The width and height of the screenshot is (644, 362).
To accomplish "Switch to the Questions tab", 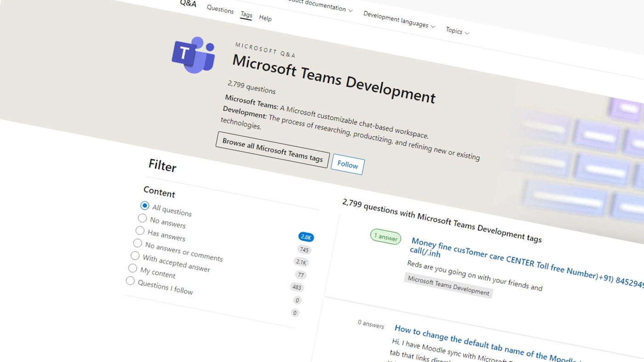I will (x=220, y=10).
